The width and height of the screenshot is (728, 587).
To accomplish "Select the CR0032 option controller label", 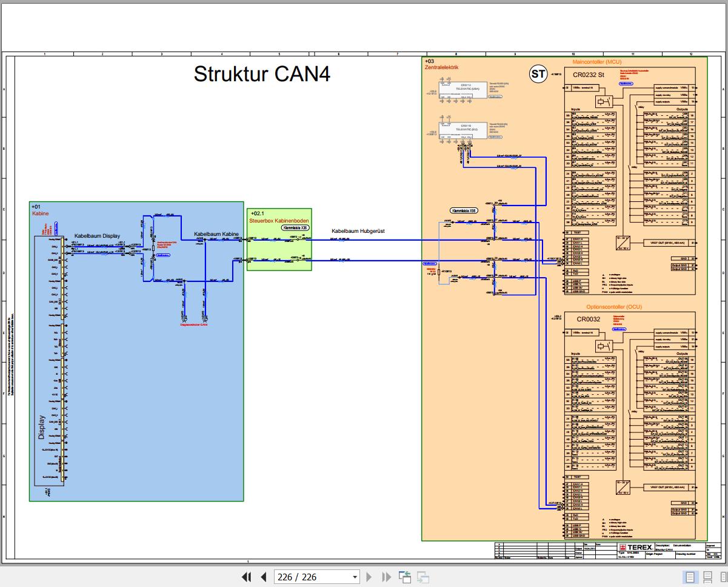I will click(x=589, y=319).
